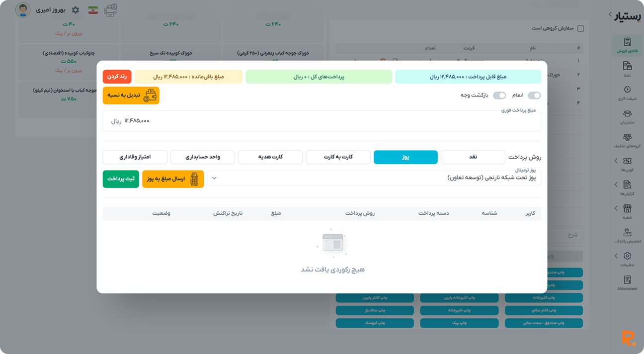Click چاپ آشپزخانه پایین button in background
Viewport: 644px width, 354px height.
point(459,298)
